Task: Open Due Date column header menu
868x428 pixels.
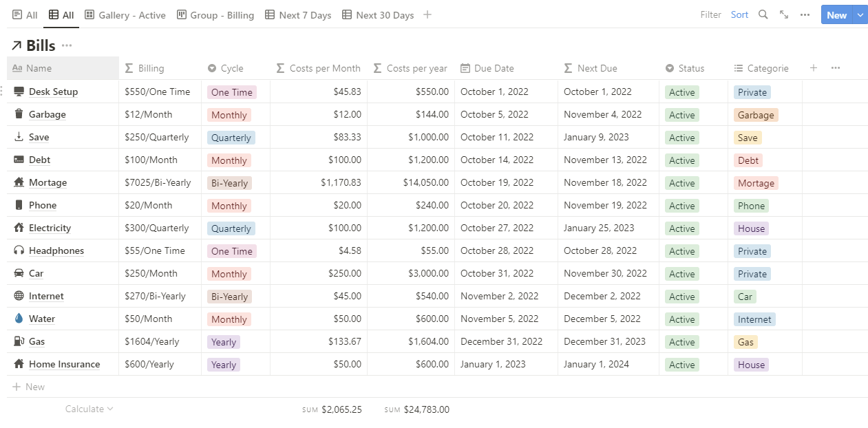Action: (x=506, y=68)
